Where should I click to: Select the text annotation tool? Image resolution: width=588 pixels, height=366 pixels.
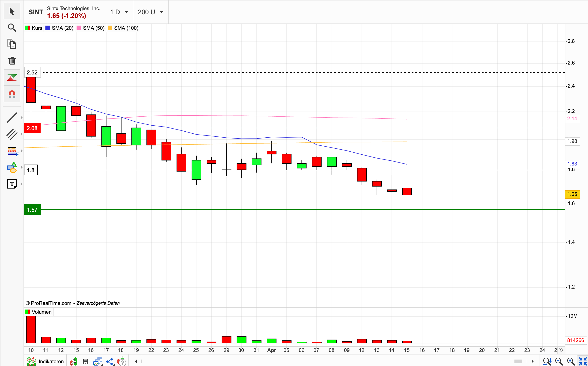(x=12, y=184)
